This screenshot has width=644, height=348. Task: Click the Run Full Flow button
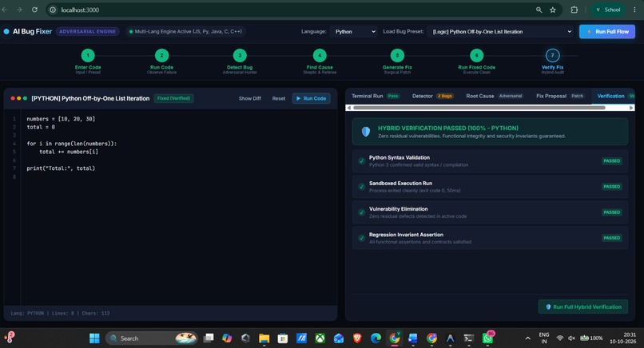point(607,32)
